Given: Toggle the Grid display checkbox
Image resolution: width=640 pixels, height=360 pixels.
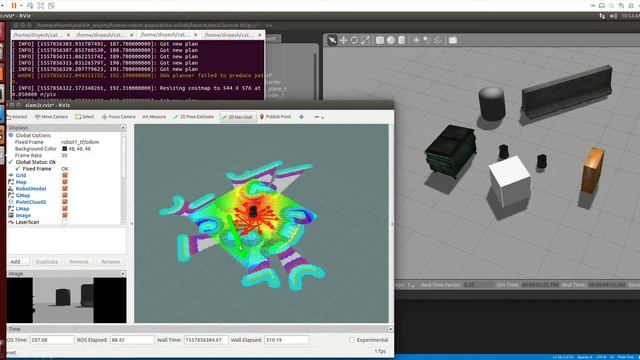Looking at the screenshot, I should (x=64, y=176).
